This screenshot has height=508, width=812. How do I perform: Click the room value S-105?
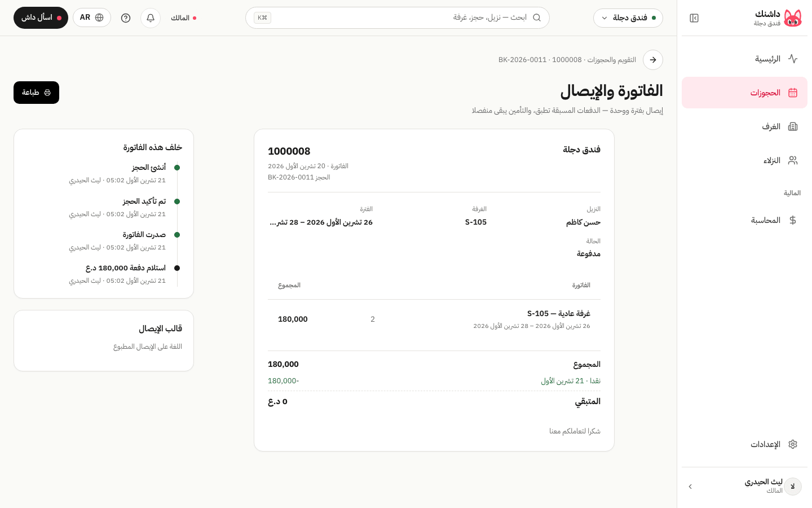(476, 222)
